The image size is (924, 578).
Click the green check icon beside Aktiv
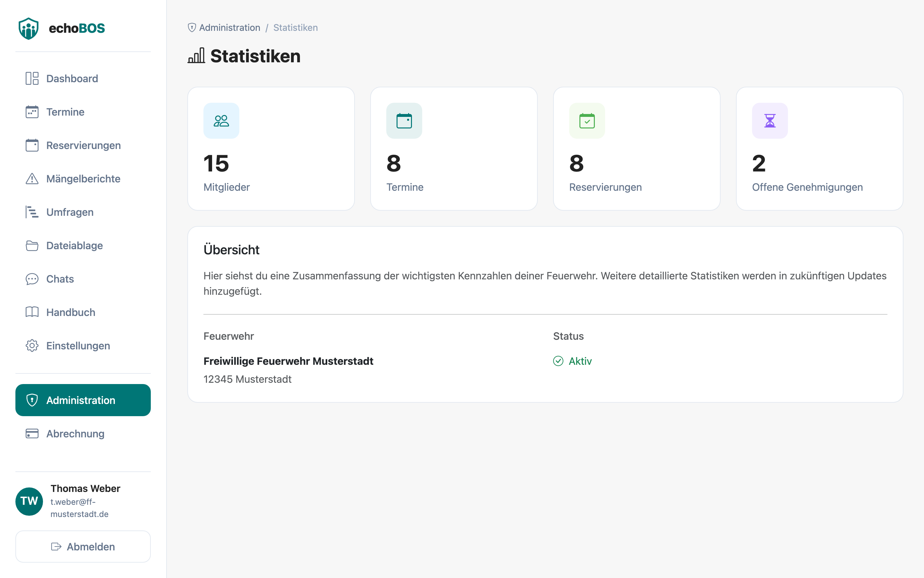pyautogui.click(x=558, y=361)
